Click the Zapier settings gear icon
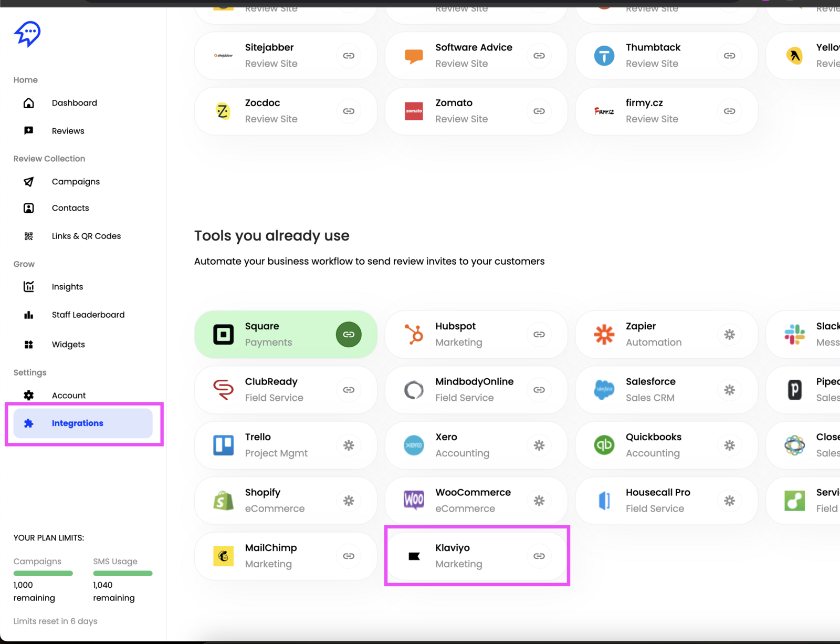This screenshot has width=840, height=644. tap(729, 335)
